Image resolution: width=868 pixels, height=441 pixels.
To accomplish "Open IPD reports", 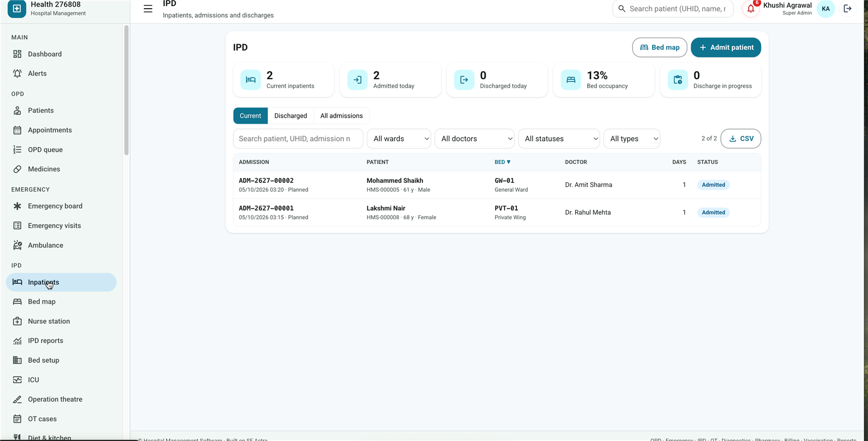I will click(x=61, y=341).
